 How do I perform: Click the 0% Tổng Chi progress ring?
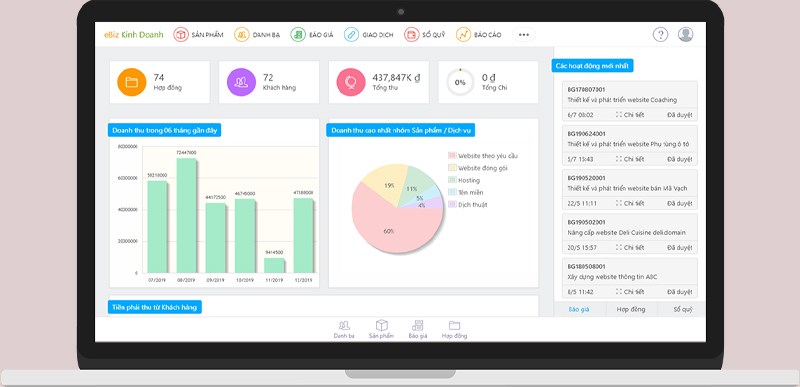click(x=460, y=82)
